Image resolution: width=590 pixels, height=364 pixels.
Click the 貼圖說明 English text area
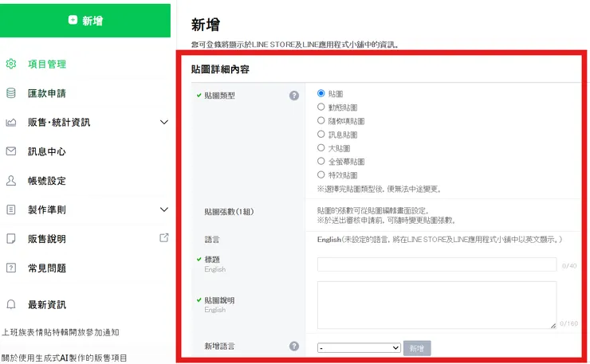437,305
